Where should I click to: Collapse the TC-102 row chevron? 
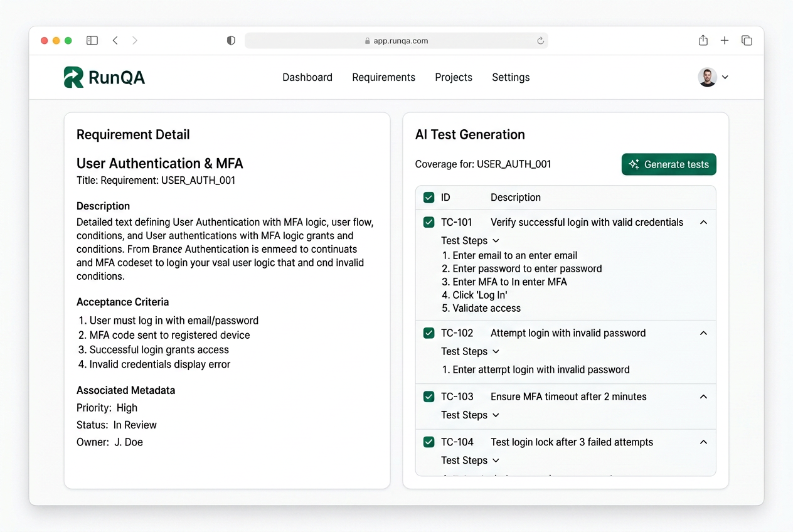(x=703, y=333)
